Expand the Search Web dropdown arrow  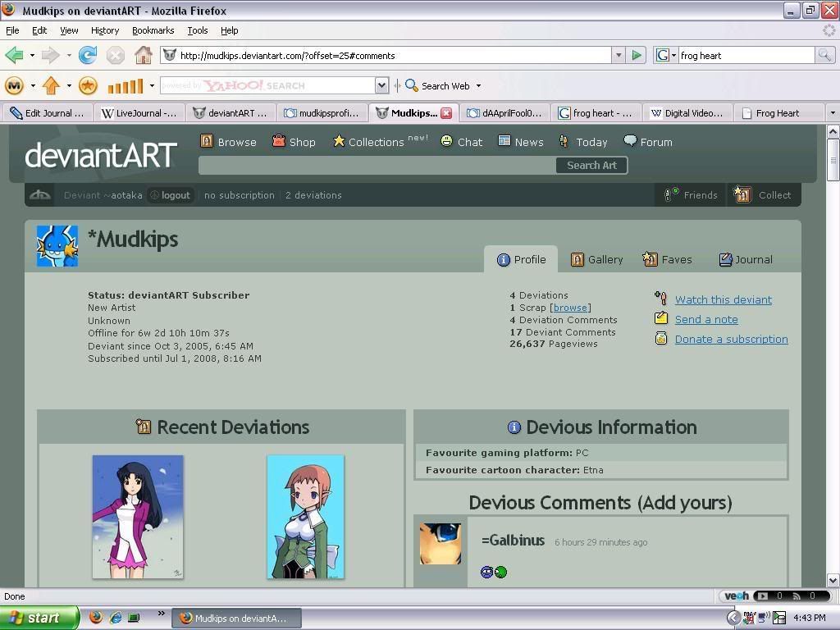click(x=478, y=85)
